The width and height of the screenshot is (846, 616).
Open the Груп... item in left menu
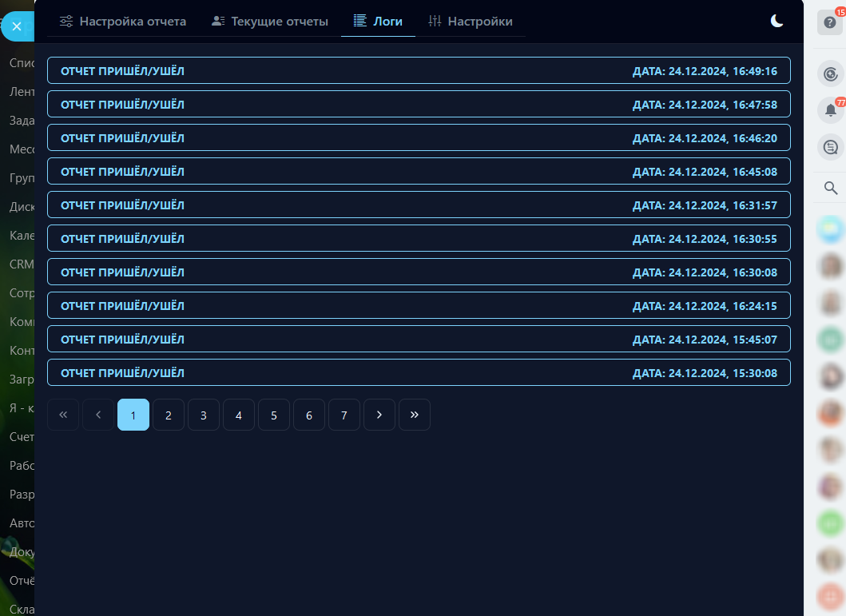tap(22, 178)
